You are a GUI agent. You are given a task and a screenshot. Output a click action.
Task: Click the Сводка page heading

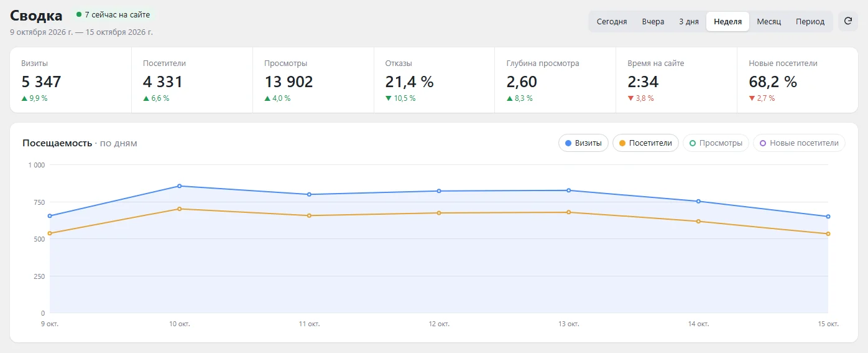[36, 16]
